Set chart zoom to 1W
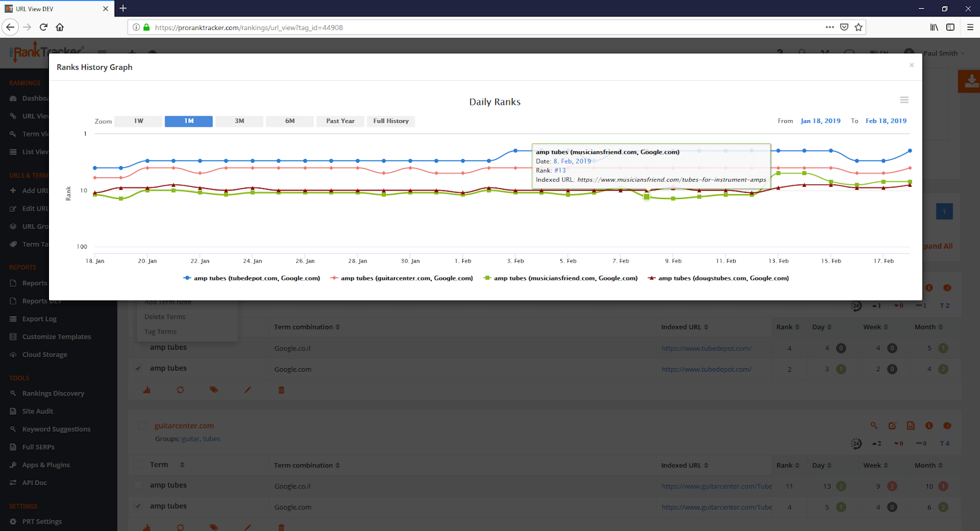980x531 pixels. coord(138,121)
